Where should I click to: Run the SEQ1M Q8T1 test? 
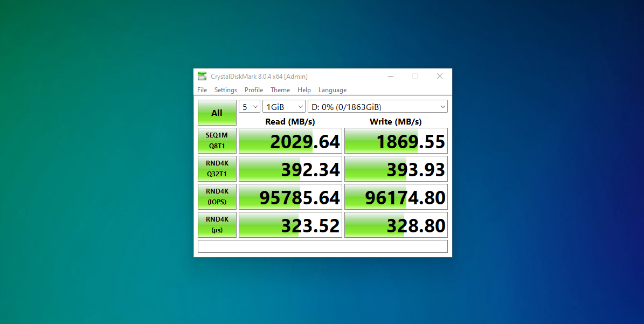(217, 141)
